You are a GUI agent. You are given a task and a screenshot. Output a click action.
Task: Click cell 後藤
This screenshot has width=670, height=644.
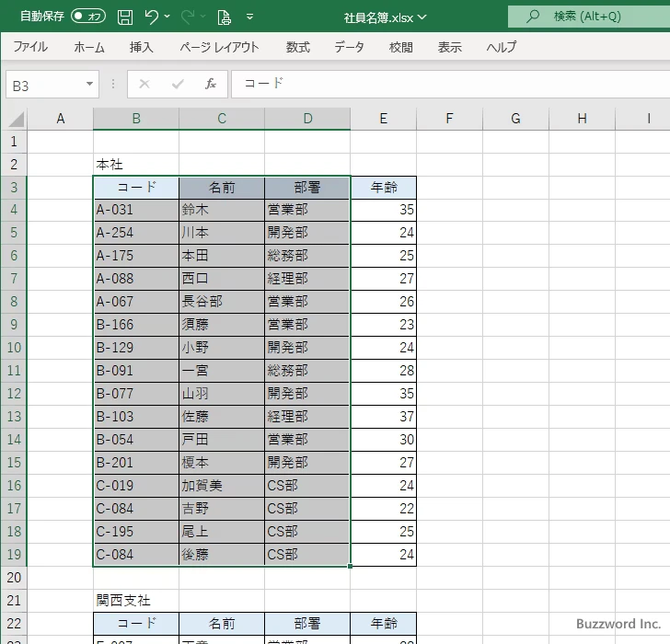pos(222,555)
